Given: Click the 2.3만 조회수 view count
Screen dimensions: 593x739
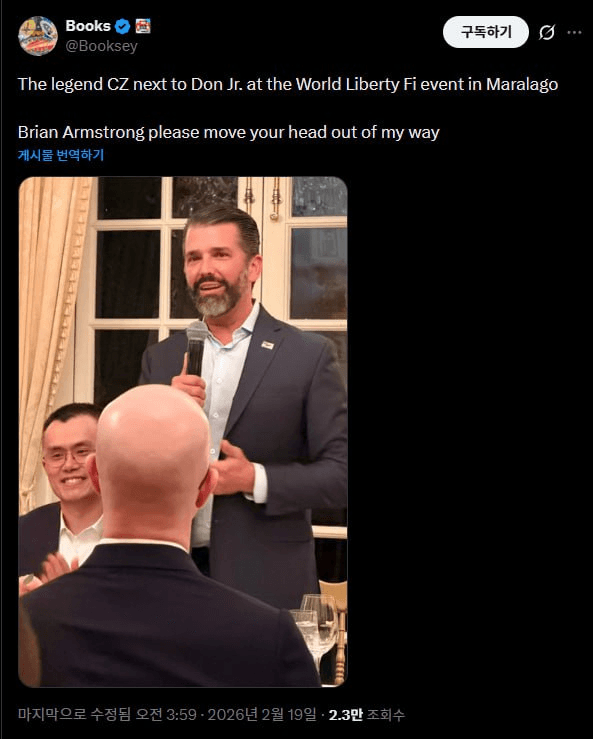Looking at the screenshot, I should point(366,714).
